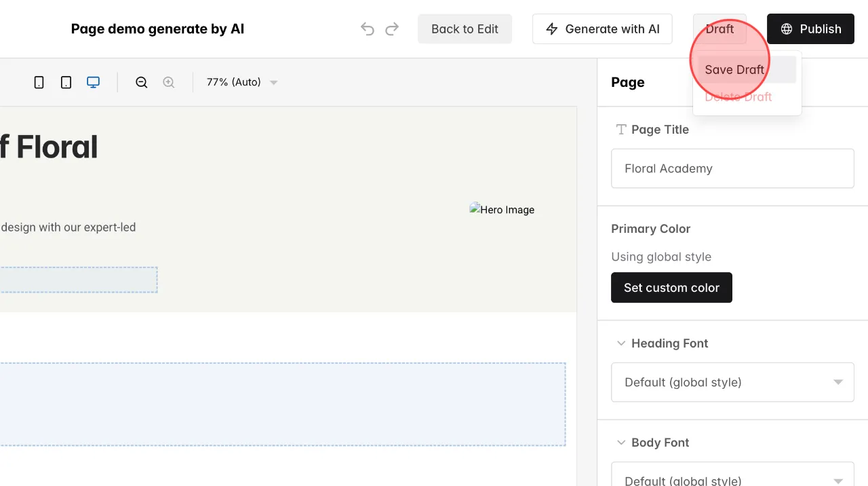Choose Save Draft from the menu
Screen dimensions: 868x486
747,69
